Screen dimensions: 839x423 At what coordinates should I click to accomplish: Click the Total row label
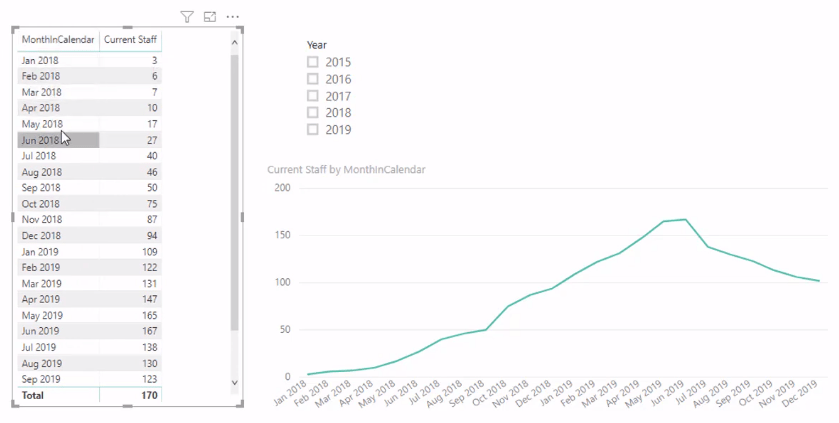click(x=33, y=395)
